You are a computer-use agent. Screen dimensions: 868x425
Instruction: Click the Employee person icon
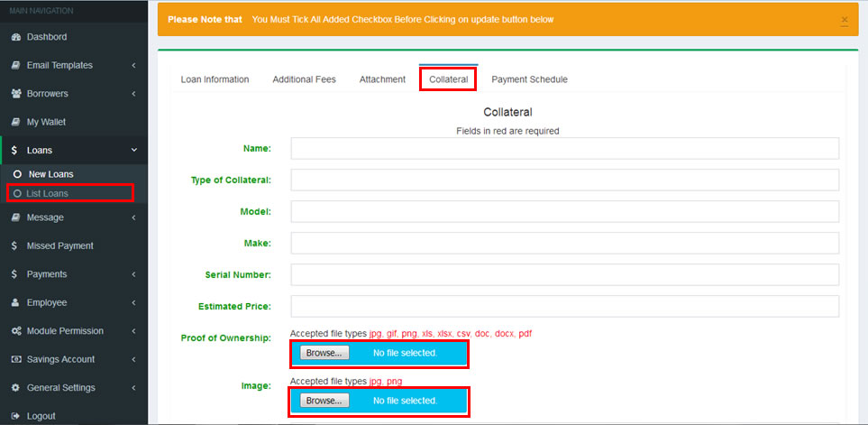[x=16, y=302]
